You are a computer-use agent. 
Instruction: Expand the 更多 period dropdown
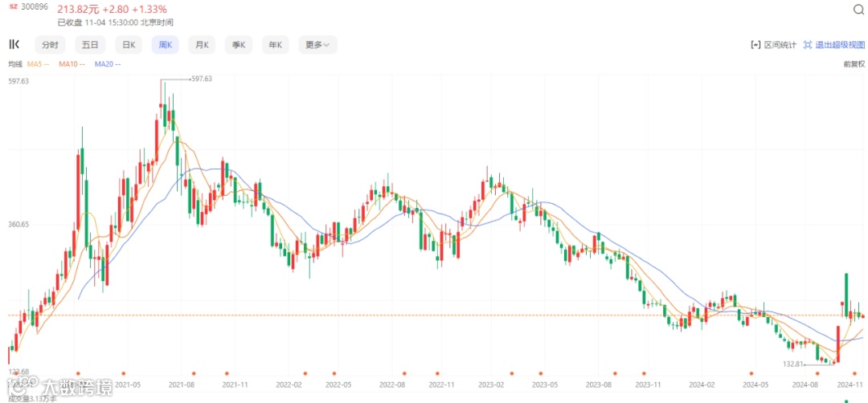[x=317, y=45]
